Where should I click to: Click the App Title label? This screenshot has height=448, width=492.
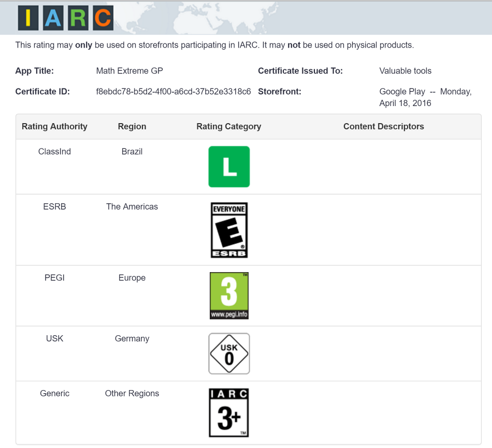pos(35,71)
